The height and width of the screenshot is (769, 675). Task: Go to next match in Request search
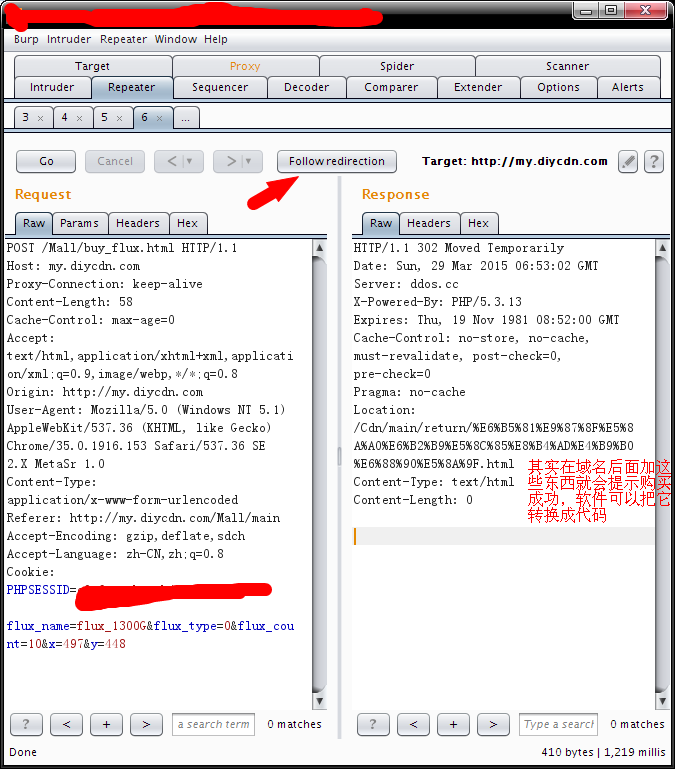146,724
